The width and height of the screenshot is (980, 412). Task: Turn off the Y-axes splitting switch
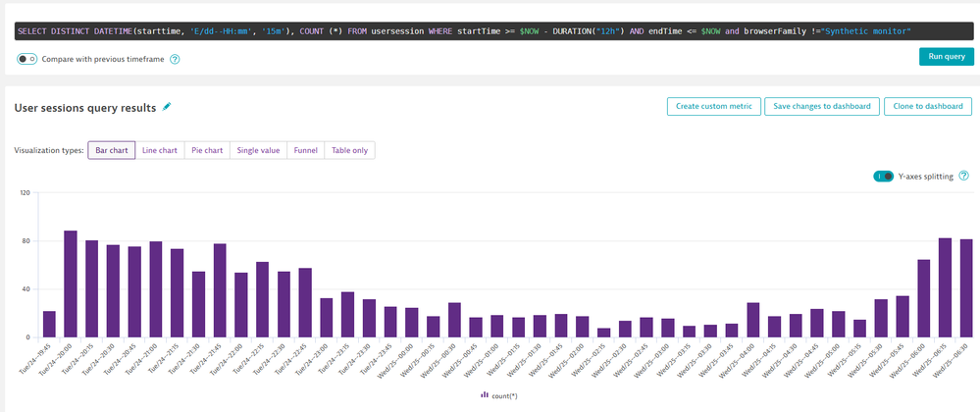(883, 176)
